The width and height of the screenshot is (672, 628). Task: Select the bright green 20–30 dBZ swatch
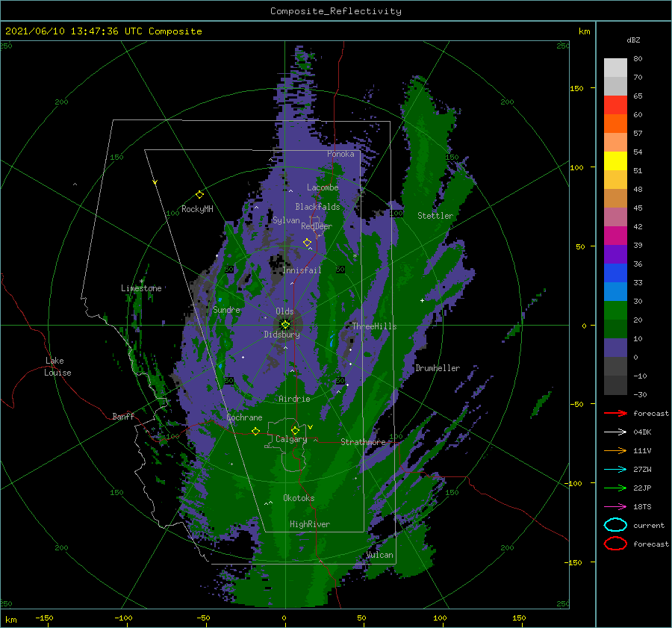click(x=615, y=311)
